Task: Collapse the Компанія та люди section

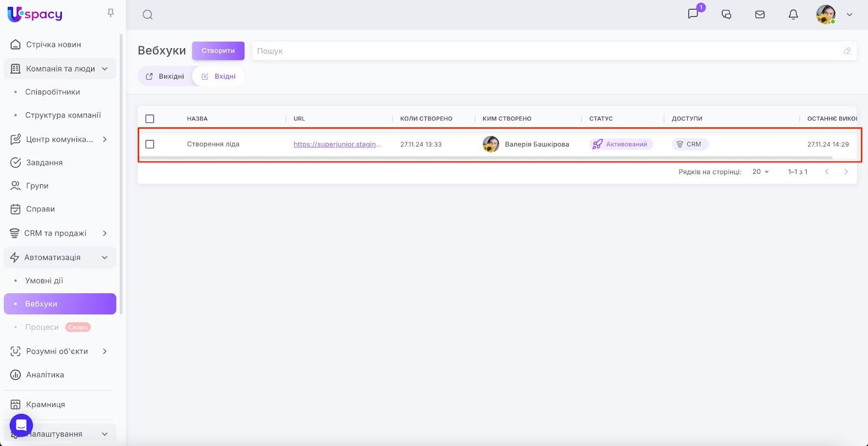Action: [x=105, y=69]
